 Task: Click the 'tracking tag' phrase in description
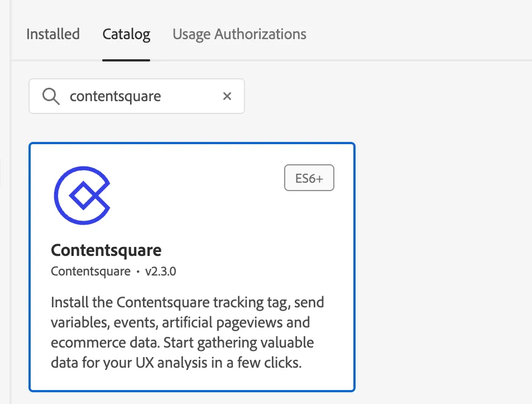[250, 302]
